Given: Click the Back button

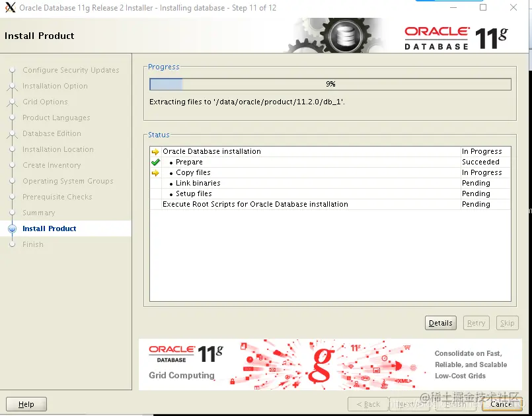Looking at the screenshot, I should [x=368, y=404].
